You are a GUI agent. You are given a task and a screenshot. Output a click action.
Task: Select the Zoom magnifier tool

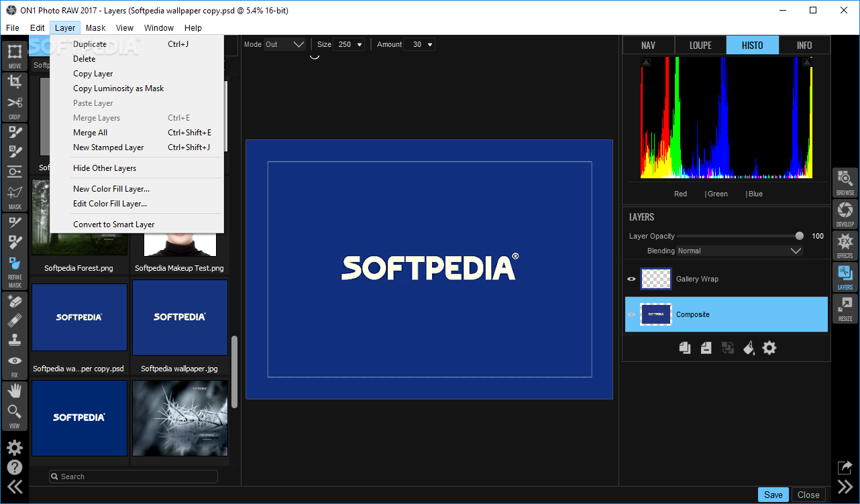coord(15,411)
